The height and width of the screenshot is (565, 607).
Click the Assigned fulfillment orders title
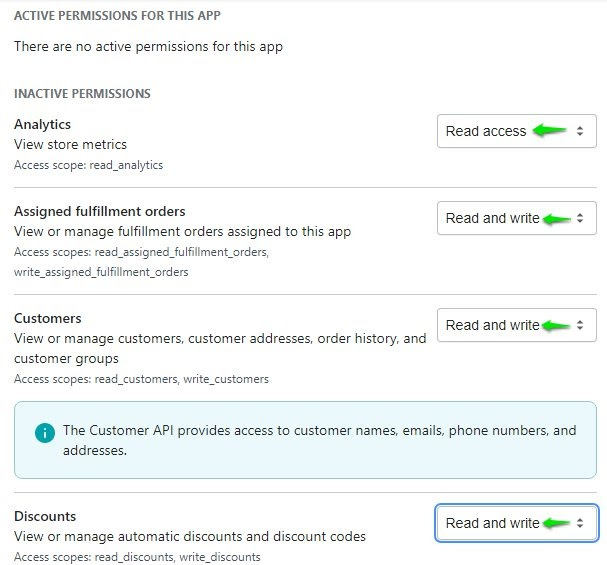tap(99, 211)
